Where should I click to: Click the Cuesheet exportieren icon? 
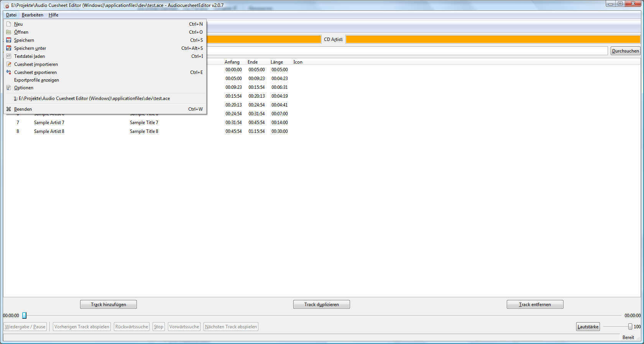tap(8, 72)
